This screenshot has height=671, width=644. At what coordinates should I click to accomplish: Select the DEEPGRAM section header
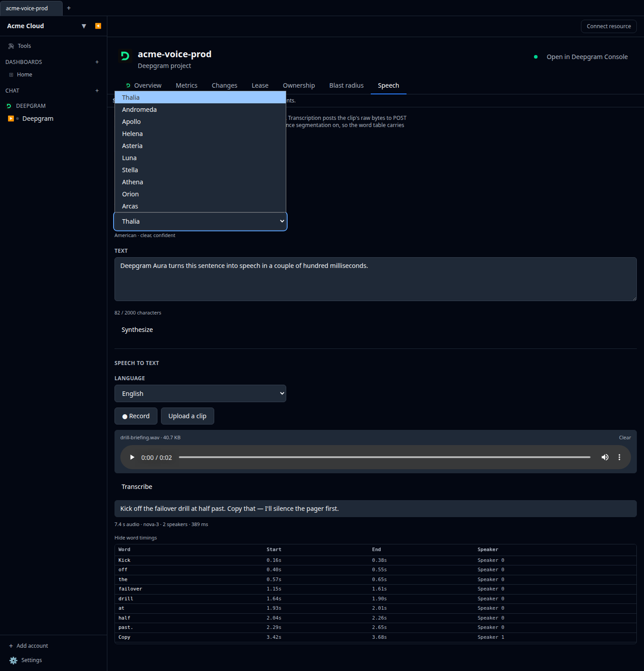[31, 106]
